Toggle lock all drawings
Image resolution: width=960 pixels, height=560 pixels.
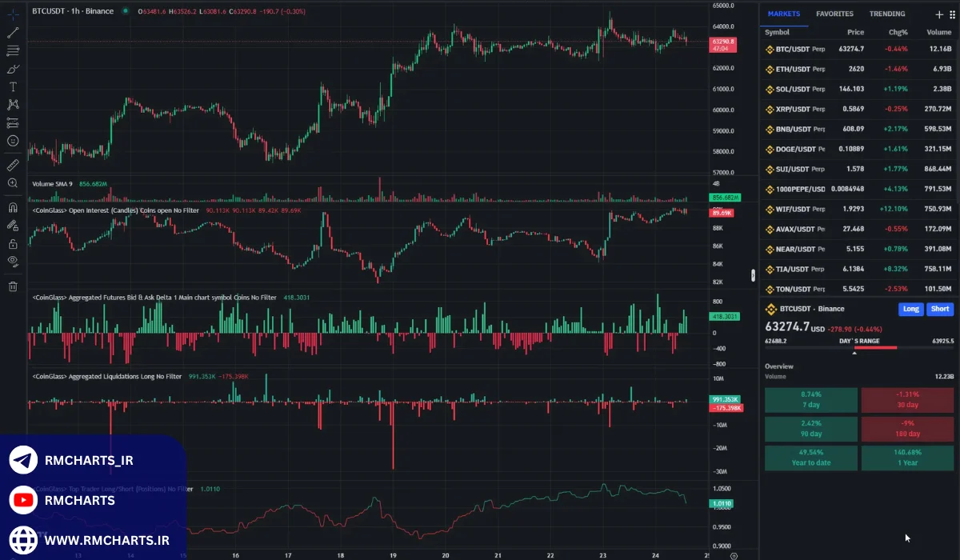pyautogui.click(x=13, y=243)
